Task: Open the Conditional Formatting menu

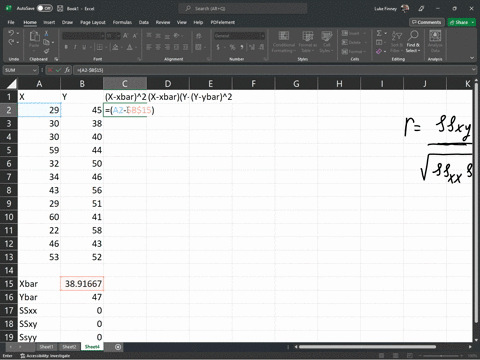Action: (x=284, y=42)
